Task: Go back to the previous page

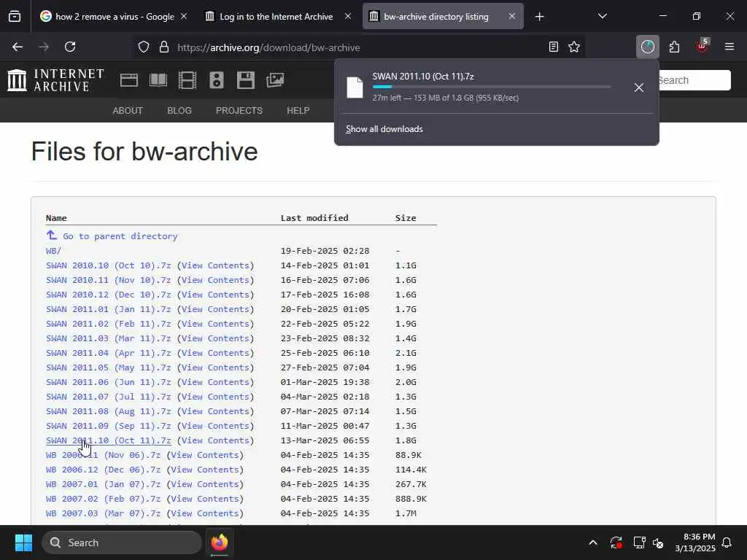Action: [x=18, y=47]
